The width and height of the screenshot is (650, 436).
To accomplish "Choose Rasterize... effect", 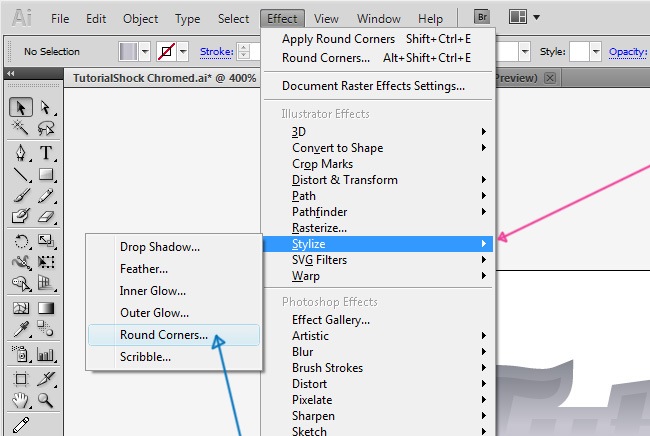I will 378,228.
